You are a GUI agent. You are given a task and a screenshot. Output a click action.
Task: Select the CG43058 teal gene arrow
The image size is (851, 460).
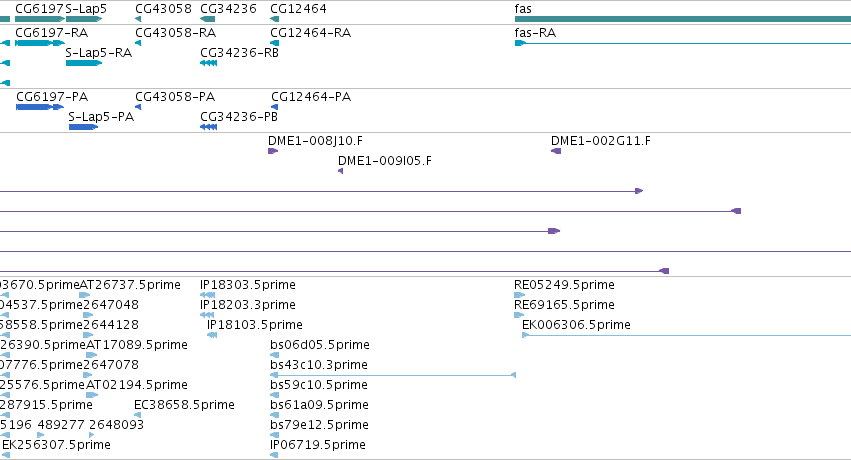tap(138, 19)
